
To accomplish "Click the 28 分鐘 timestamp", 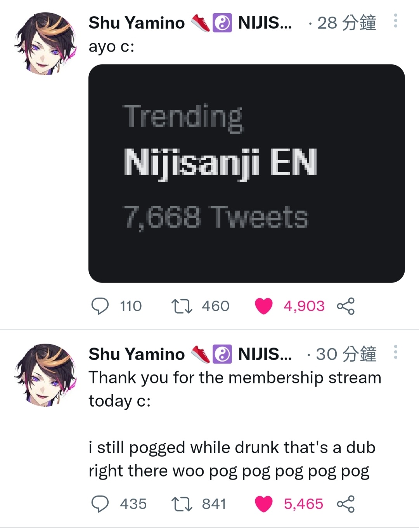I will (346, 23).
